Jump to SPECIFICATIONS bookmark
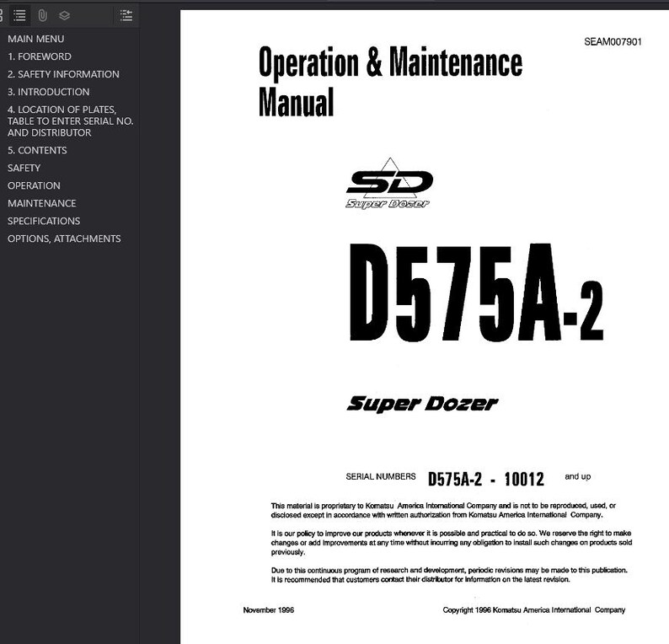 [44, 221]
